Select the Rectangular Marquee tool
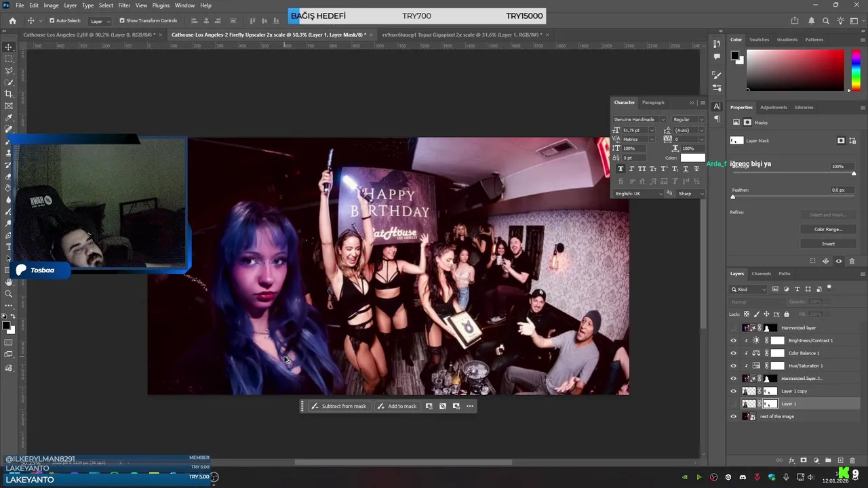This screenshot has width=868, height=488. [x=9, y=59]
